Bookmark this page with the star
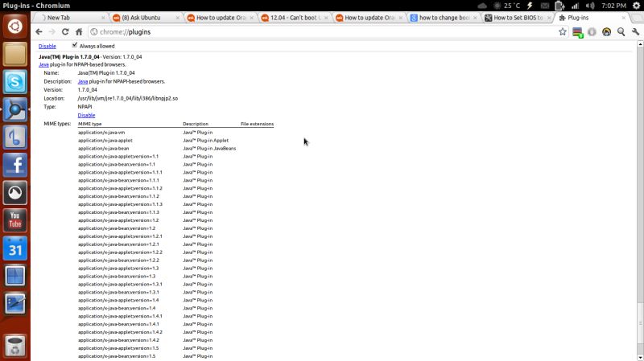This screenshot has width=644, height=361. tap(563, 31)
